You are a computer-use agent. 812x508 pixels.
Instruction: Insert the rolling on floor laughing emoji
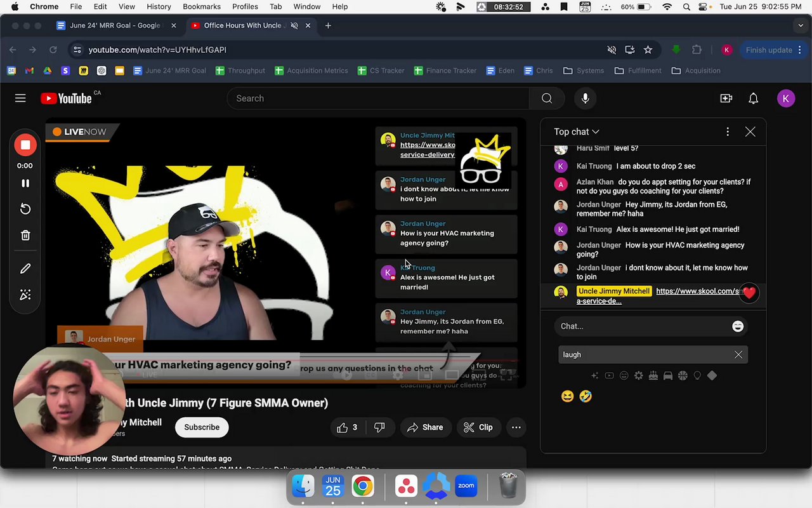586,396
